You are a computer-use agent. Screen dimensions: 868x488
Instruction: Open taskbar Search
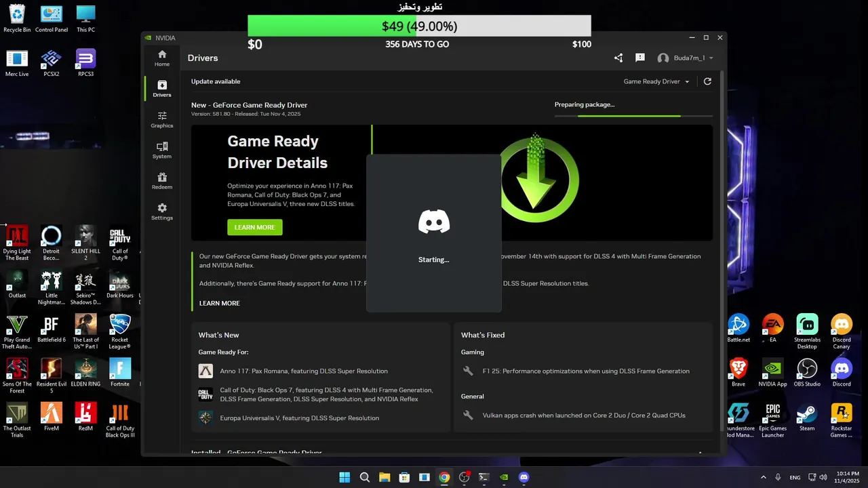tap(364, 477)
